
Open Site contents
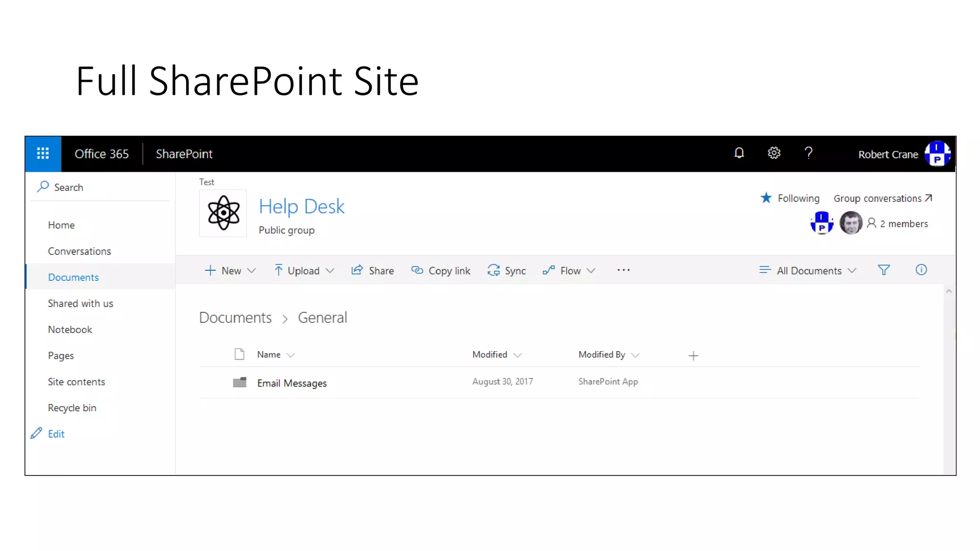77,382
